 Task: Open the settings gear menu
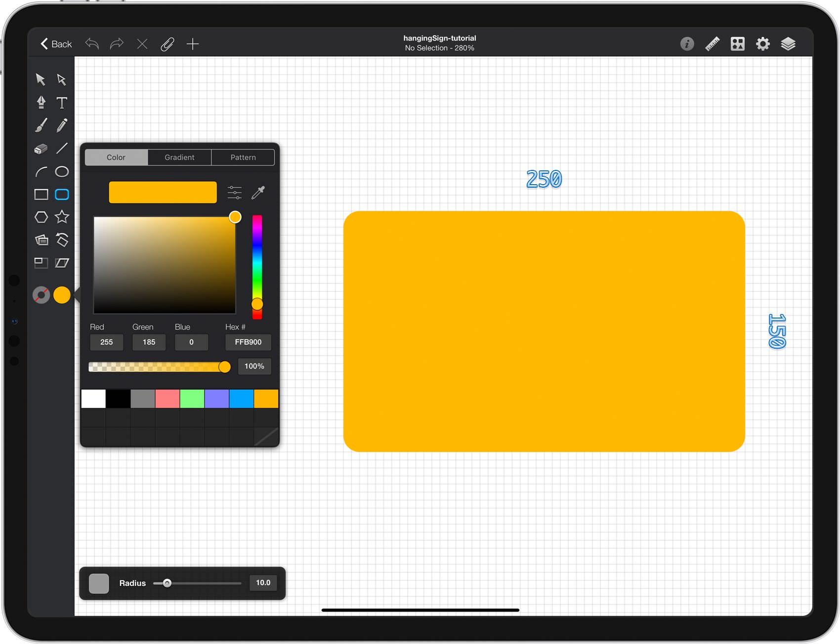[x=763, y=44]
